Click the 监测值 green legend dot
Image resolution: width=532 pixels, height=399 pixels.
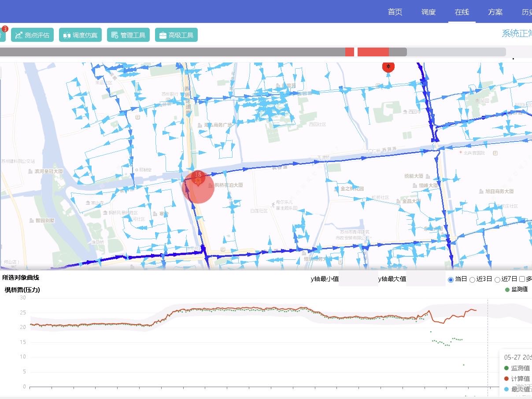click(x=507, y=289)
